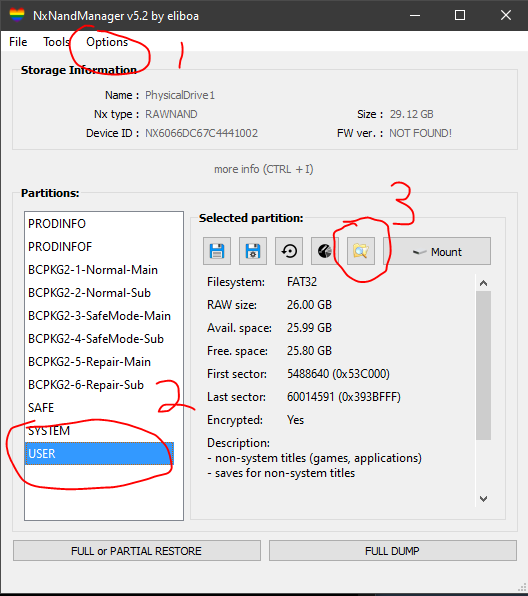Click the more info (CTRL + I) link
The image size is (528, 596).
pos(264,169)
